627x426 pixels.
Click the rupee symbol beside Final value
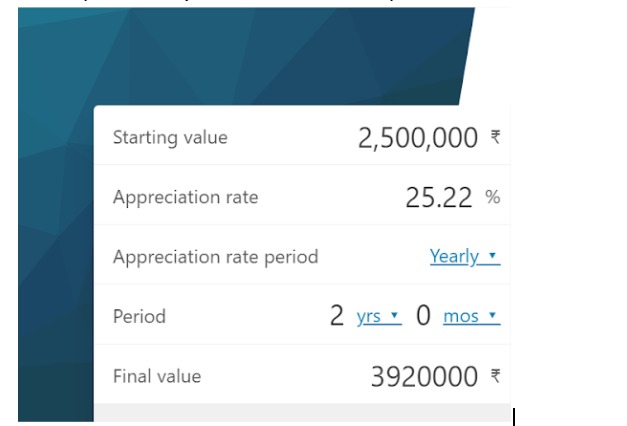pos(495,376)
